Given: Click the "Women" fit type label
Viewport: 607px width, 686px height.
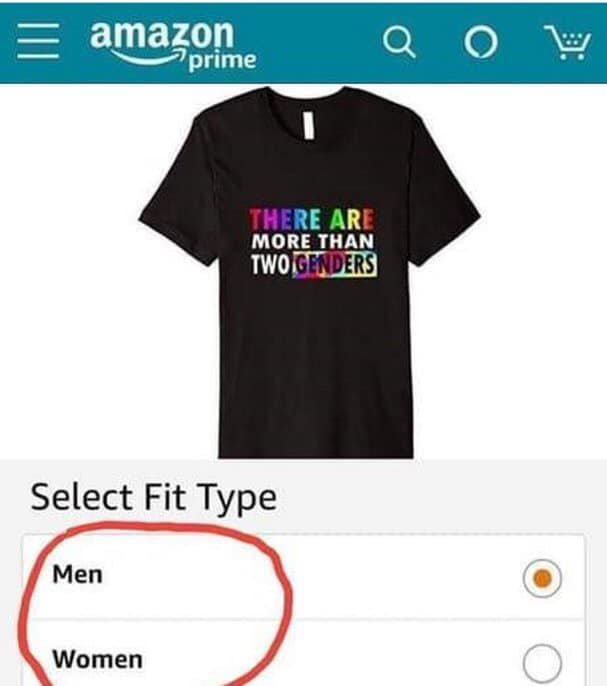Looking at the screenshot, I should coord(98,659).
